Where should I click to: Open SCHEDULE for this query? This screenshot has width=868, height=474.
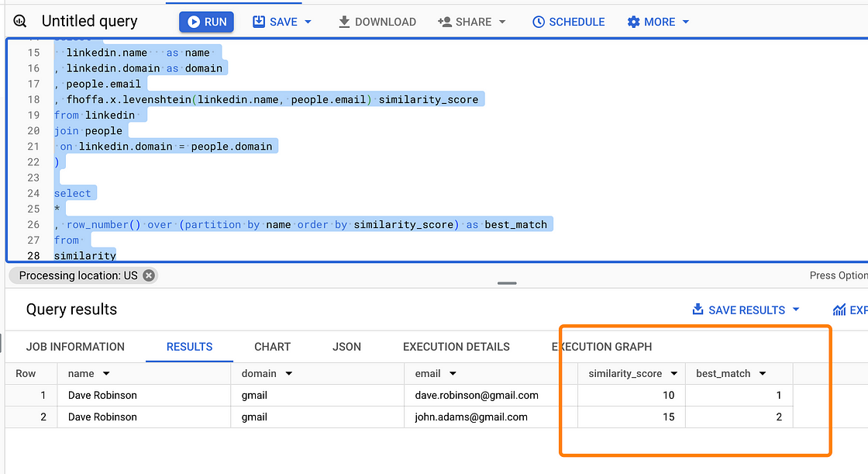tap(569, 22)
